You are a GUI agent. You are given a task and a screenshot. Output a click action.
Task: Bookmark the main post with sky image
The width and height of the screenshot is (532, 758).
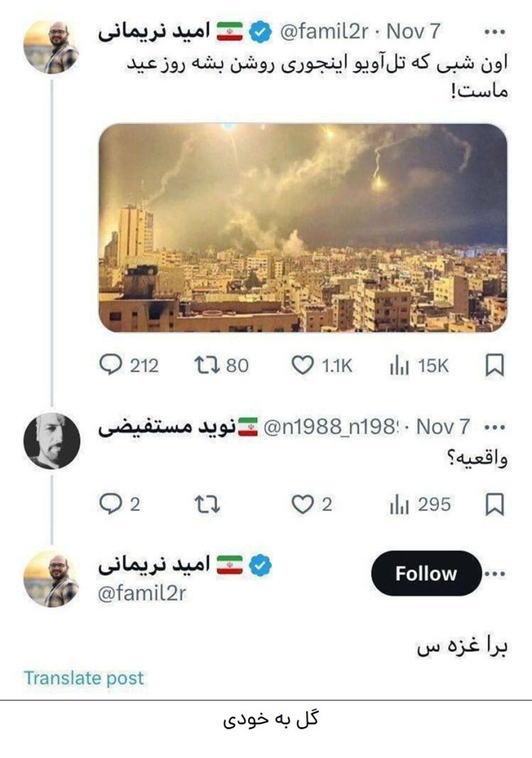[x=494, y=366]
